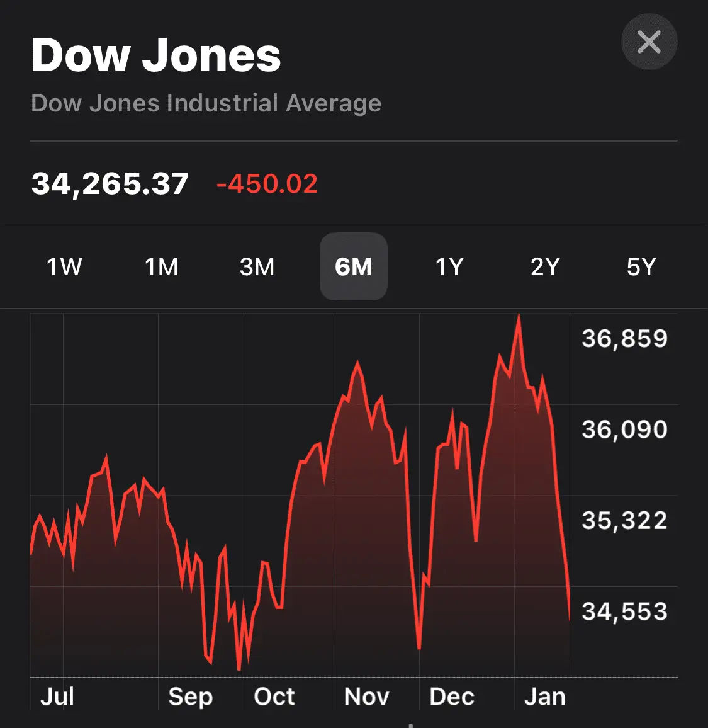Tap the Oct label on time axis
708x728 pixels.
(x=274, y=697)
